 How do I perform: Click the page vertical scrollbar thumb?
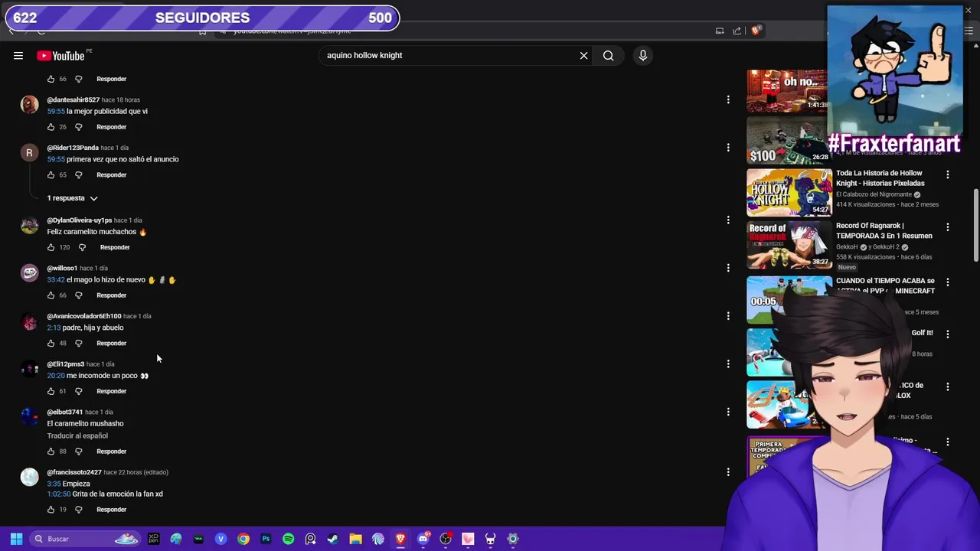975,227
